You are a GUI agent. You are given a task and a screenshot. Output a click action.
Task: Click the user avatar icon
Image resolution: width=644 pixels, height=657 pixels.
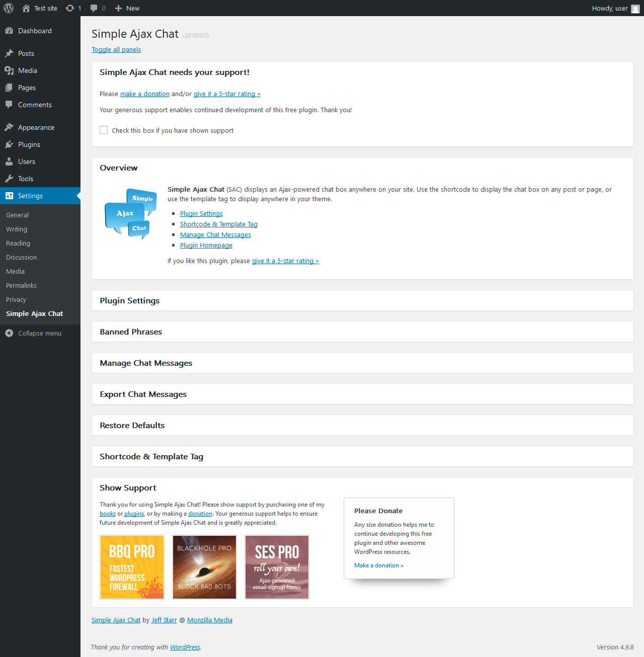tap(635, 9)
